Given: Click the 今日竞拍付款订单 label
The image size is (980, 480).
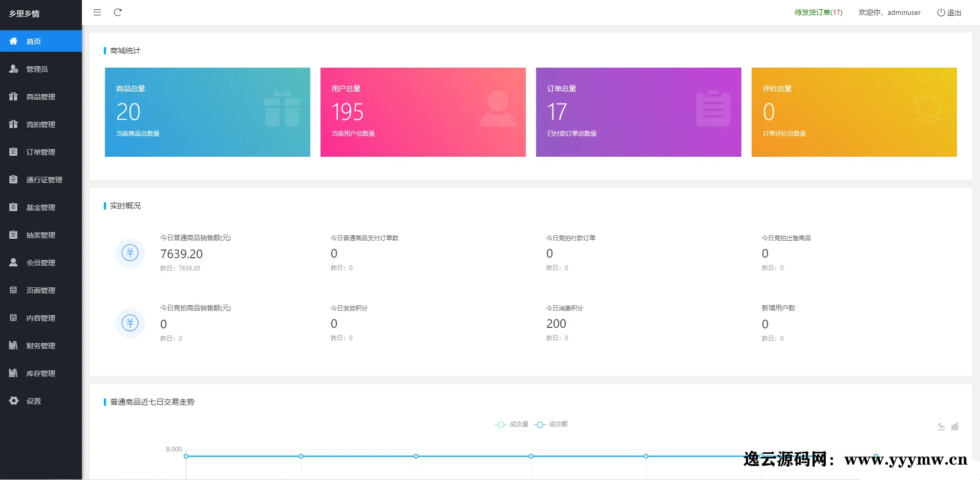Looking at the screenshot, I should click(x=571, y=238).
